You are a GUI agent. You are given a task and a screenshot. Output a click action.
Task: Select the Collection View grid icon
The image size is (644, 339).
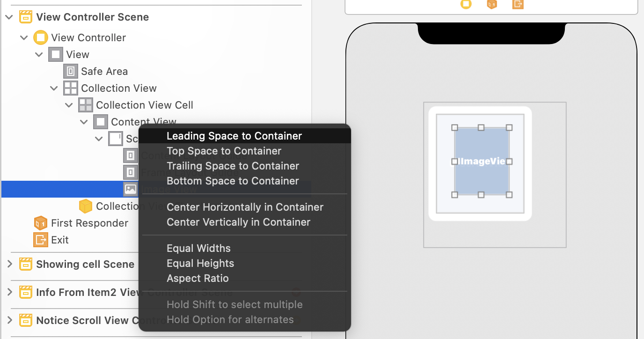pos(71,88)
